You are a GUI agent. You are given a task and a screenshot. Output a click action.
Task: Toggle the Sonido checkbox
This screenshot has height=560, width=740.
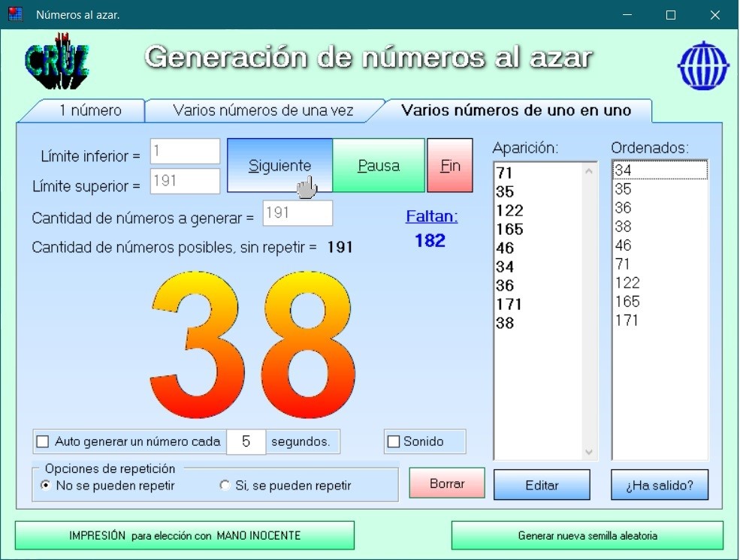click(394, 441)
